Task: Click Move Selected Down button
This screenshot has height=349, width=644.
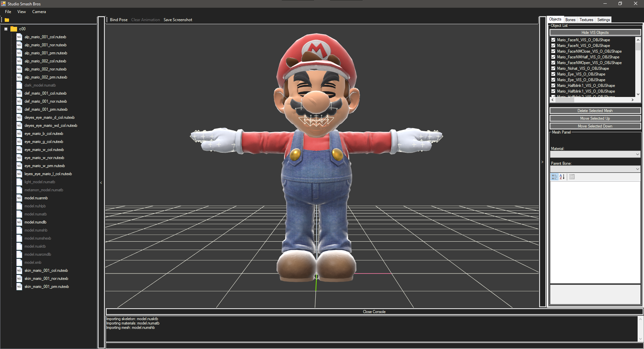Action: click(x=595, y=126)
